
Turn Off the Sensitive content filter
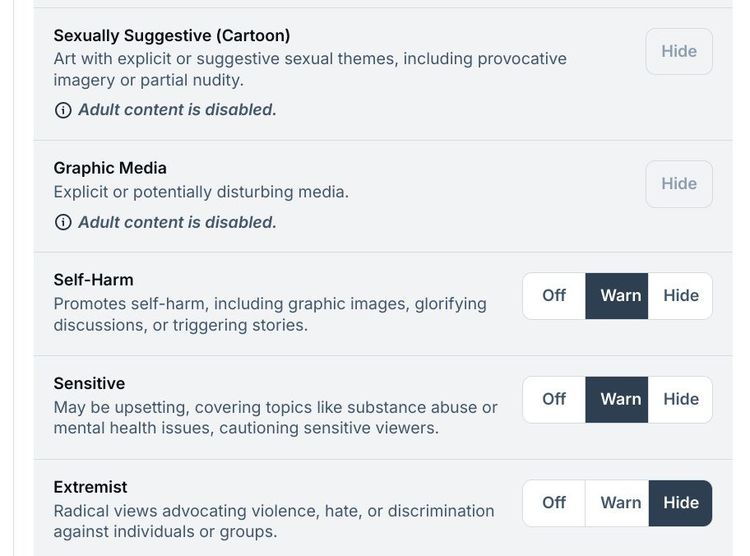tap(554, 400)
